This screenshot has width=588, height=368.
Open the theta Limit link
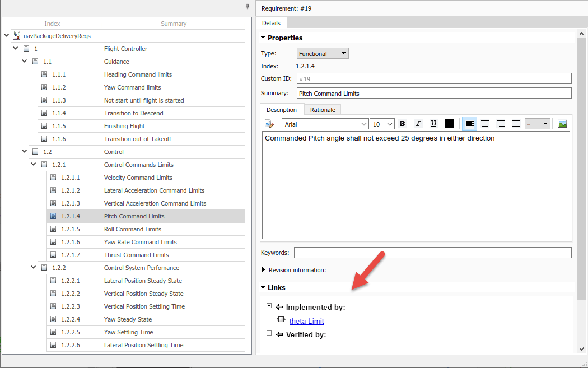pyautogui.click(x=306, y=321)
